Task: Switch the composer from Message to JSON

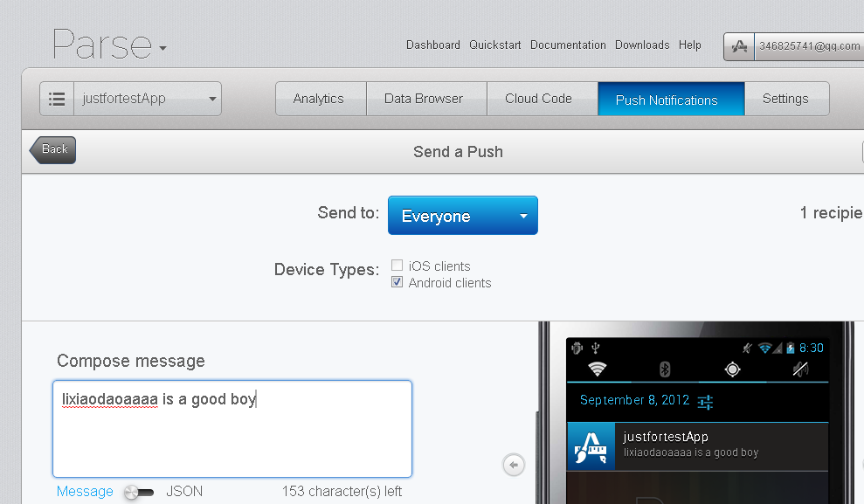Action: pos(139,492)
